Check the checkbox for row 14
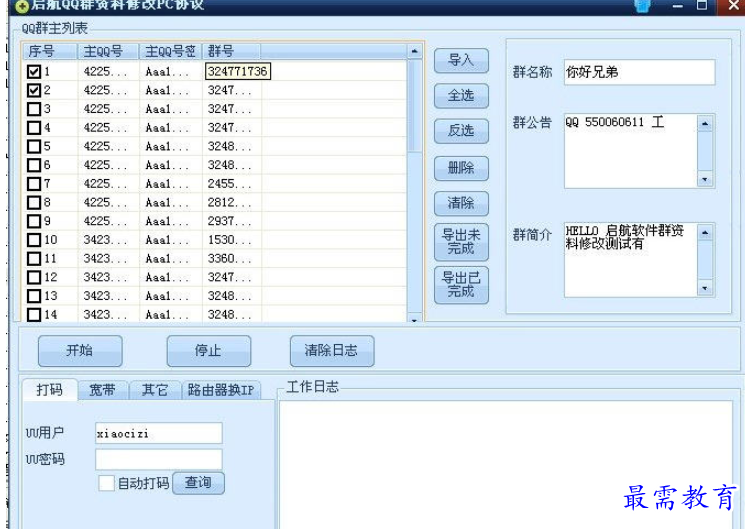745x529 pixels. pyautogui.click(x=34, y=315)
